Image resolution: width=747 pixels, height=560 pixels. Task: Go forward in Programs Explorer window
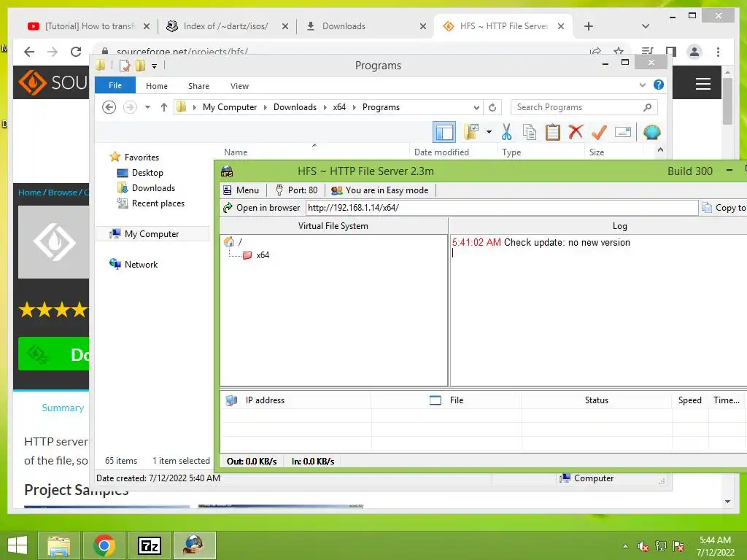coord(130,107)
